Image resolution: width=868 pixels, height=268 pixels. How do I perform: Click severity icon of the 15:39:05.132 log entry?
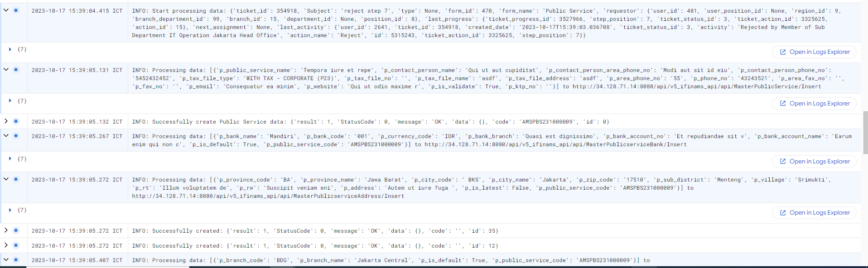[16, 121]
